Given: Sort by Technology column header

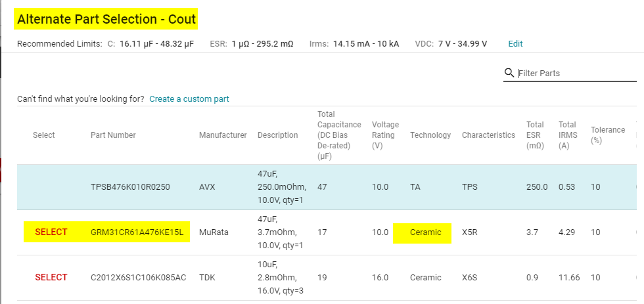Looking at the screenshot, I should pyautogui.click(x=430, y=135).
